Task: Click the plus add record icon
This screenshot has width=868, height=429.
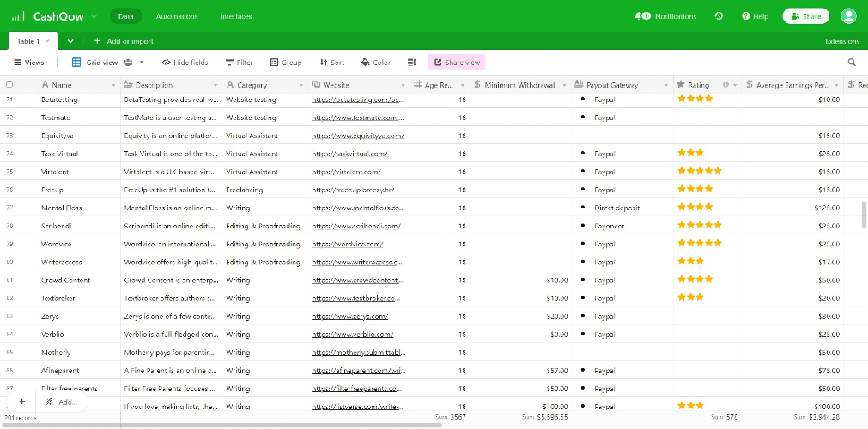Action: coord(22,402)
